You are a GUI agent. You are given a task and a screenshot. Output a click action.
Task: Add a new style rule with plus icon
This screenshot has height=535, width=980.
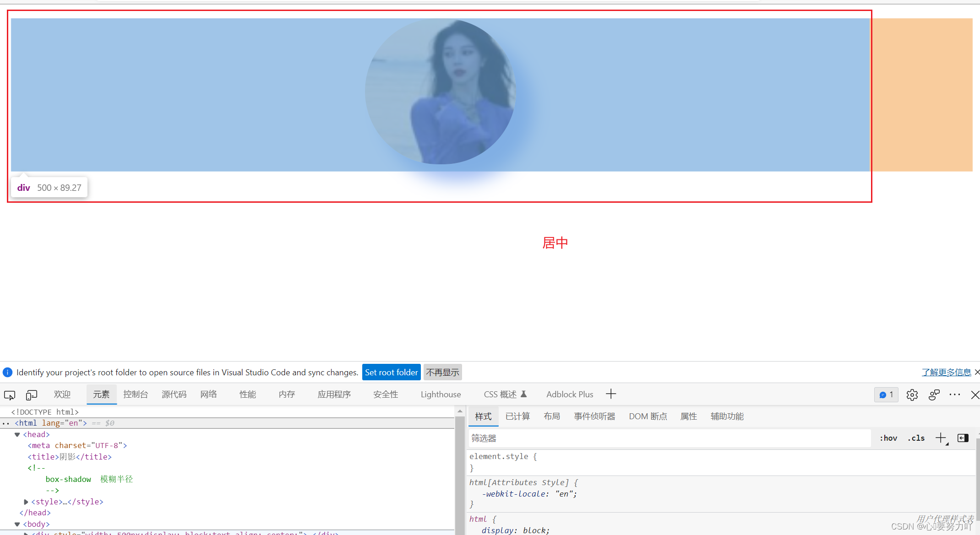[941, 438]
